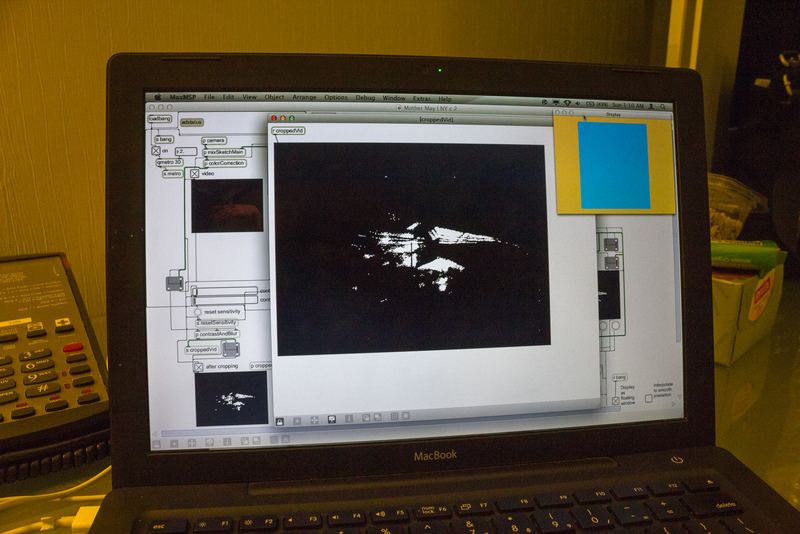Image resolution: width=800 pixels, height=534 pixels.
Task: Click the upper horizontal slider in the patcher
Action: point(225,291)
